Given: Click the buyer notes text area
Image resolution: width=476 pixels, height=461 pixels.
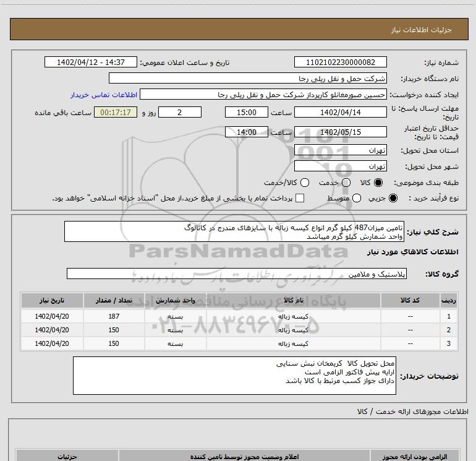Looking at the screenshot, I should click(x=234, y=376).
